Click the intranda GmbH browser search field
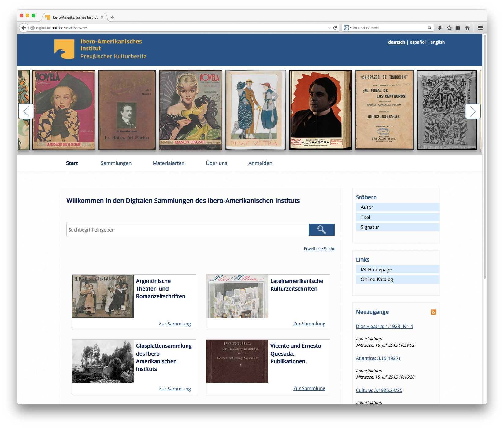This screenshot has height=428, width=504. point(389,28)
